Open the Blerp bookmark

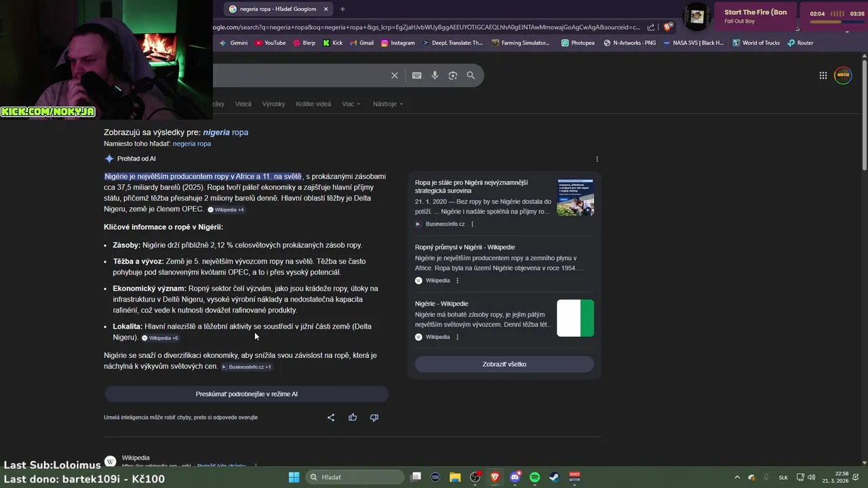coord(304,43)
